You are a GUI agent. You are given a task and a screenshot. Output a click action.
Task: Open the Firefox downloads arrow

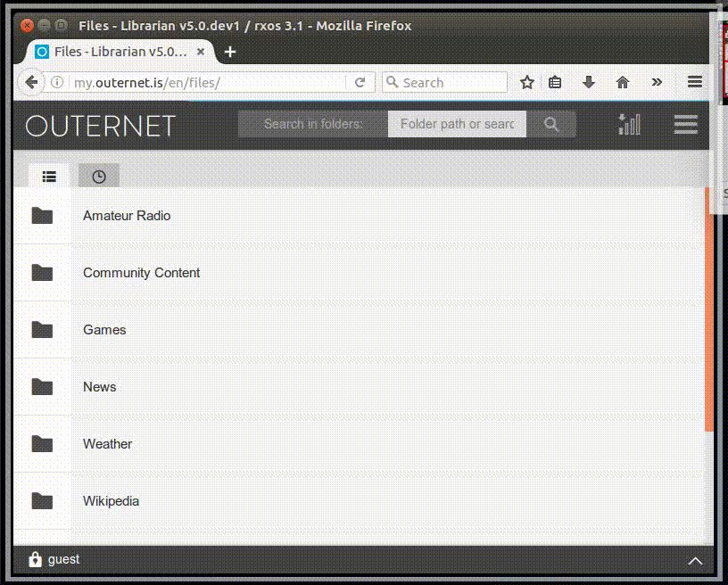pyautogui.click(x=588, y=83)
